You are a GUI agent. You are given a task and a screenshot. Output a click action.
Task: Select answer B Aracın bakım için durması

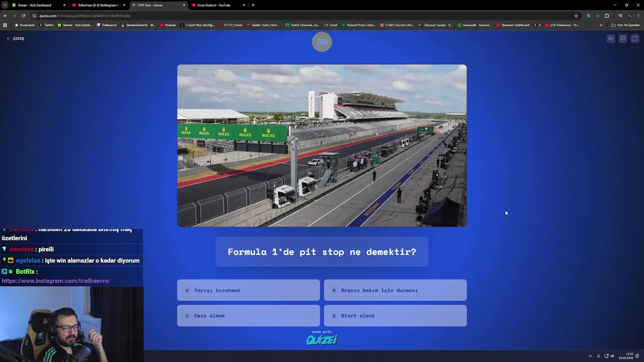395,290
